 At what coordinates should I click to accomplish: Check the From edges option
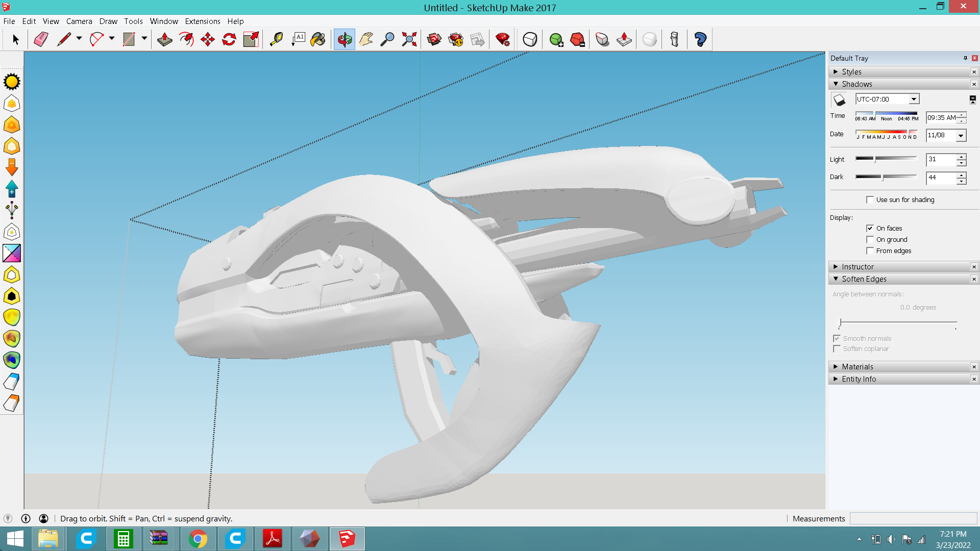[x=870, y=251]
